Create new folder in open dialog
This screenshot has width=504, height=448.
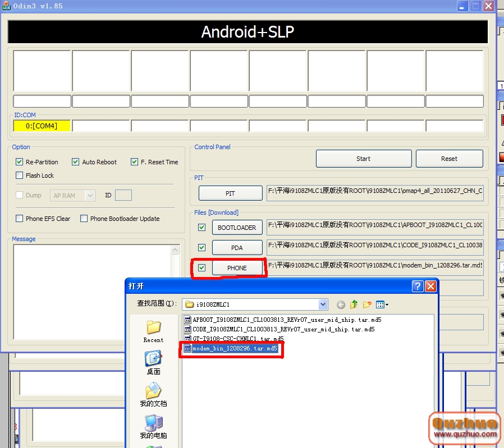[366, 304]
